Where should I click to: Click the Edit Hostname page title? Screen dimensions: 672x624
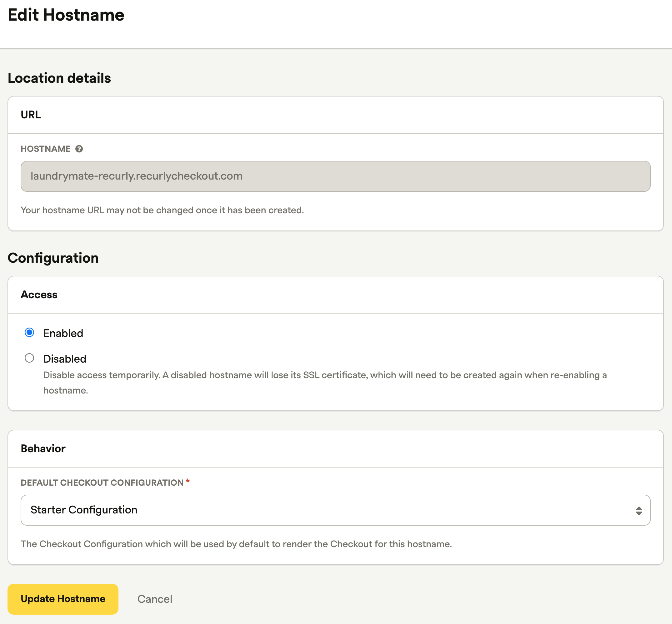click(x=66, y=15)
